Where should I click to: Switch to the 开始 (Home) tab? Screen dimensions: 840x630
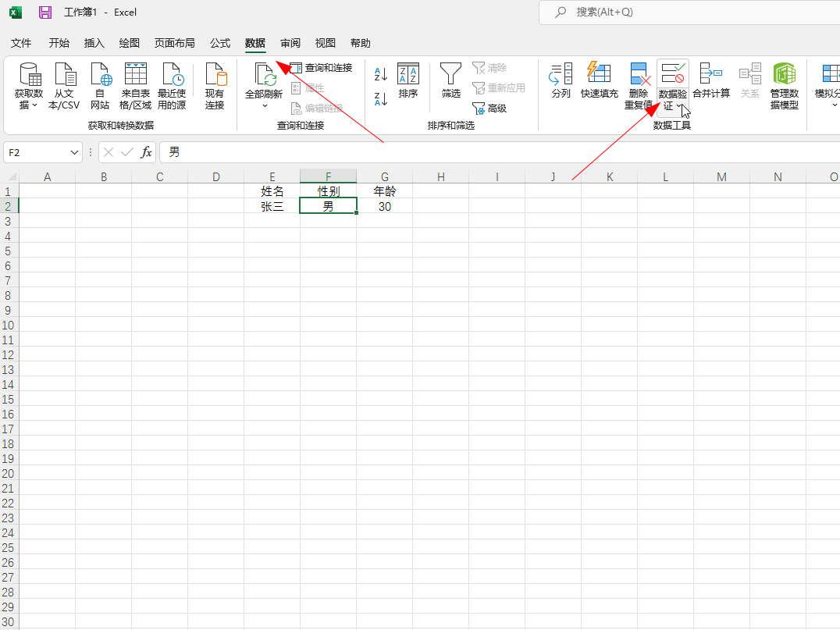click(59, 43)
